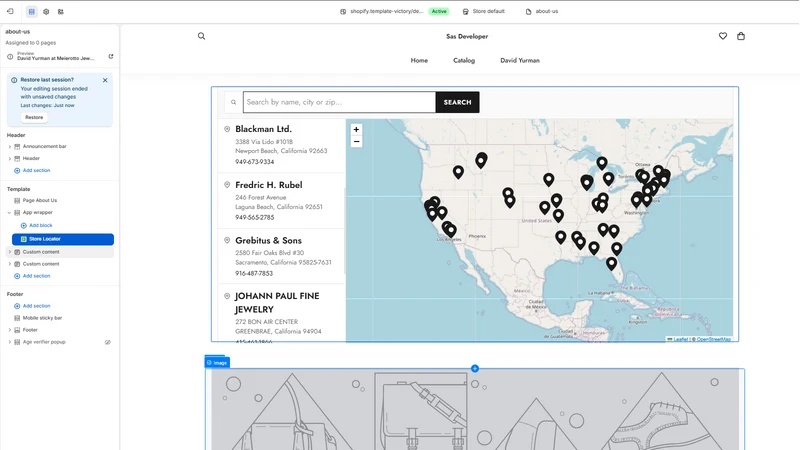Zoom in the map with plus button

pyautogui.click(x=356, y=130)
